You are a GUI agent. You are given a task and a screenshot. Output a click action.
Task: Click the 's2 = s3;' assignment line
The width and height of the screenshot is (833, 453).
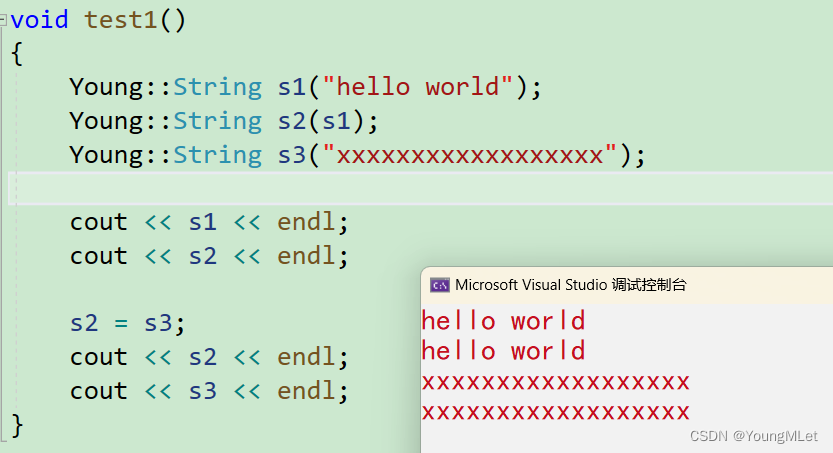coord(128,323)
